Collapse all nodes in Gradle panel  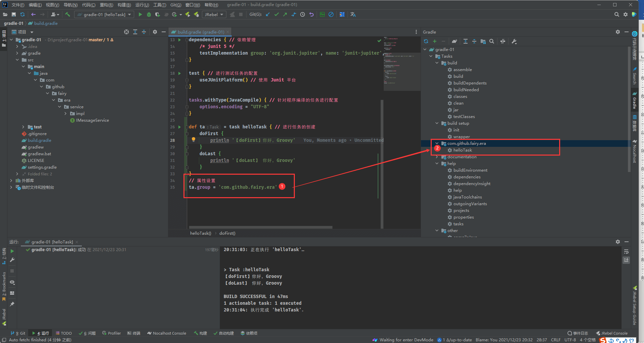[x=474, y=41]
